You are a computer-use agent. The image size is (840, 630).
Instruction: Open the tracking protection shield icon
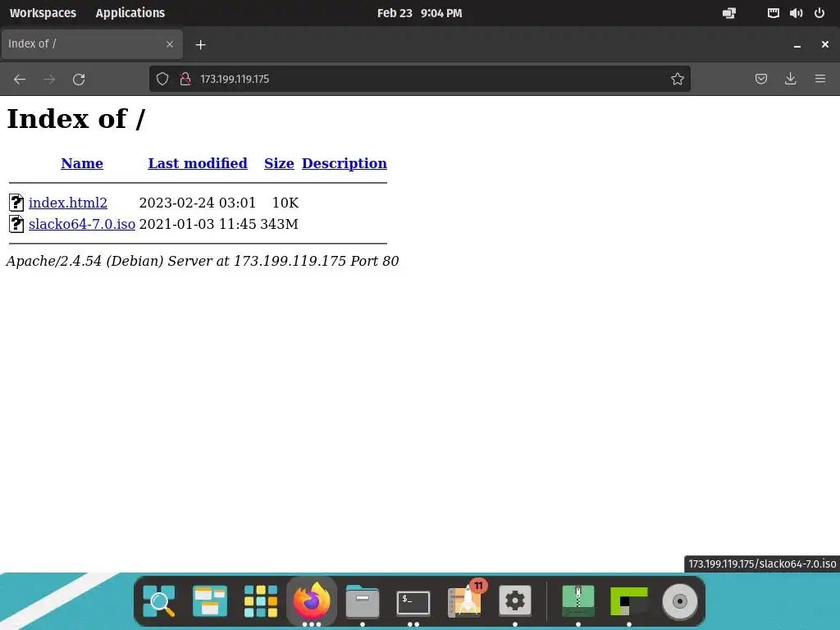162,80
